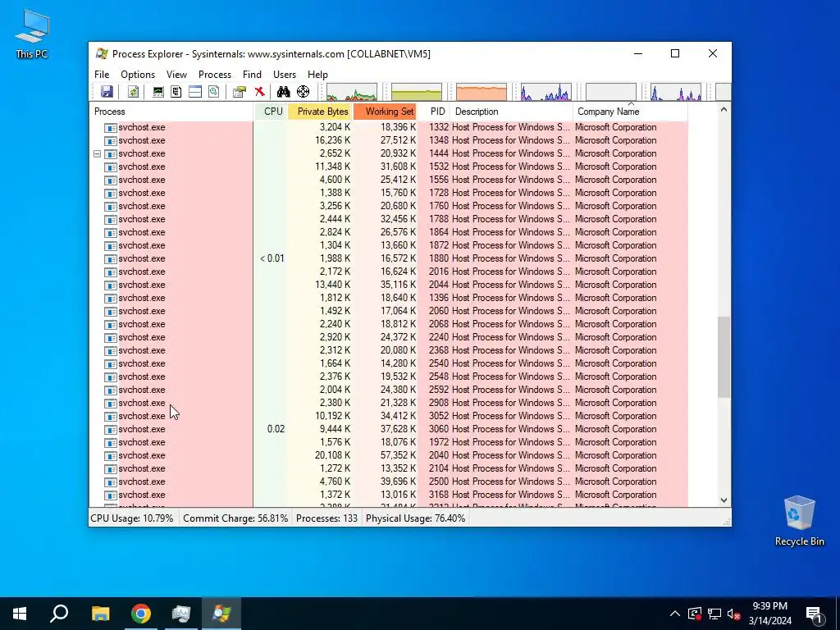Select the Recycle Bin desktop icon
The width and height of the screenshot is (840, 630).
pos(799,521)
